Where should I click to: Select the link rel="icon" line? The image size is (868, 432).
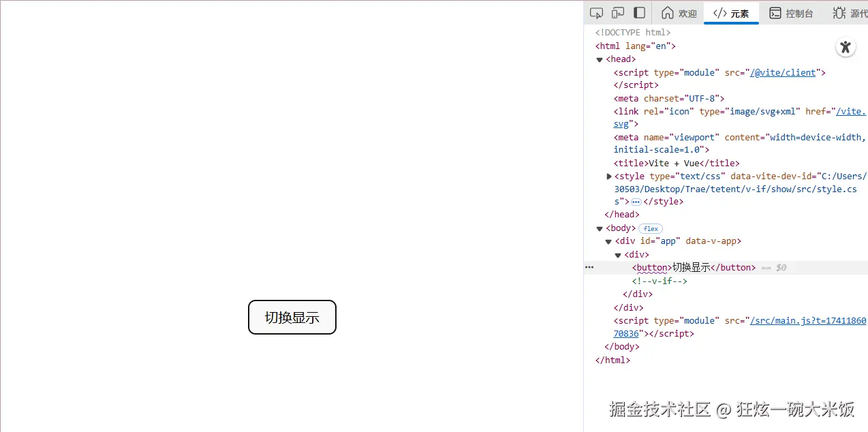tap(740, 118)
